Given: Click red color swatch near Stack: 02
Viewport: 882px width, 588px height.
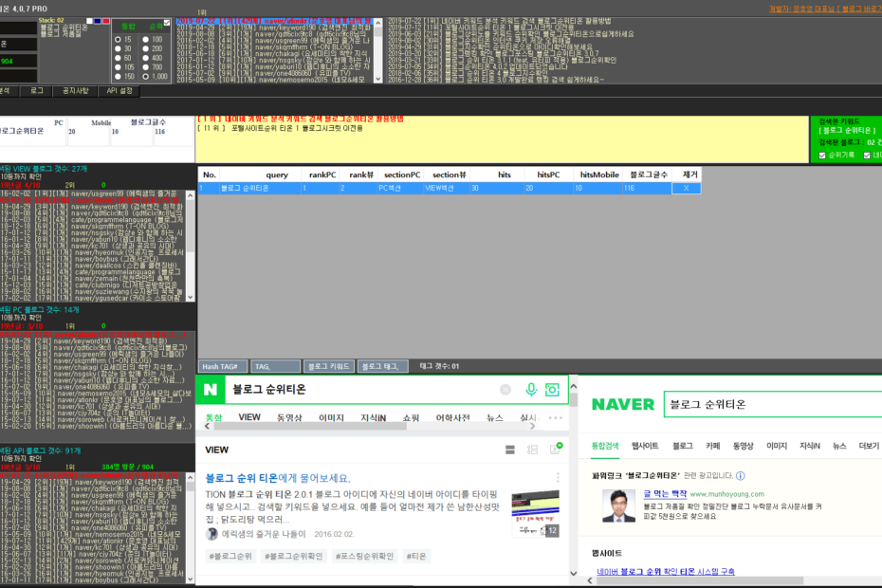Looking at the screenshot, I should 106,22.
